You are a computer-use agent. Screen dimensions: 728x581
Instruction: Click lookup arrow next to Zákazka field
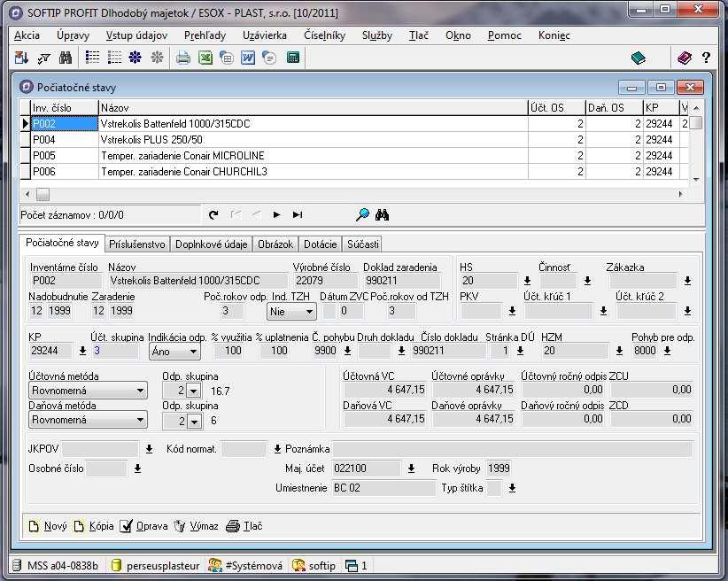pos(687,281)
